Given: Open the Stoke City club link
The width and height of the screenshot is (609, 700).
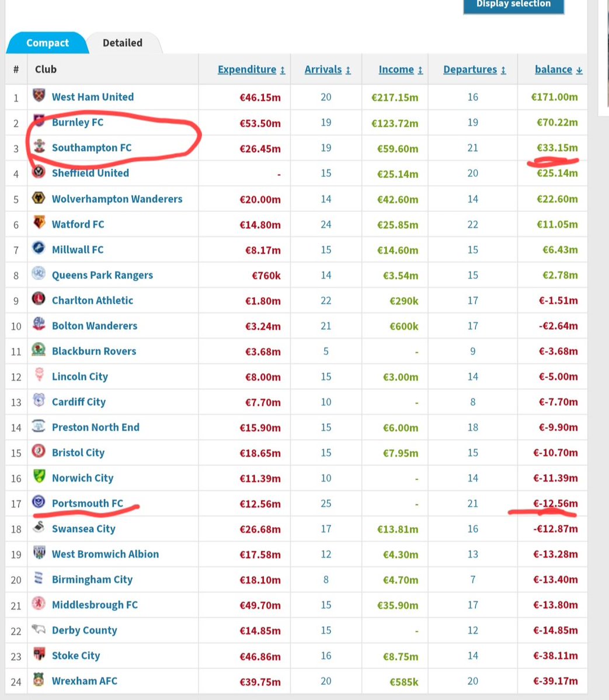Looking at the screenshot, I should (76, 656).
